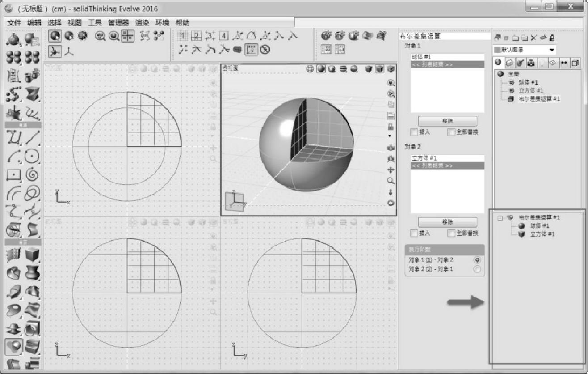Click the lock icon in layer toolbar
Image resolution: width=588 pixels, height=374 pixels.
coord(552,38)
